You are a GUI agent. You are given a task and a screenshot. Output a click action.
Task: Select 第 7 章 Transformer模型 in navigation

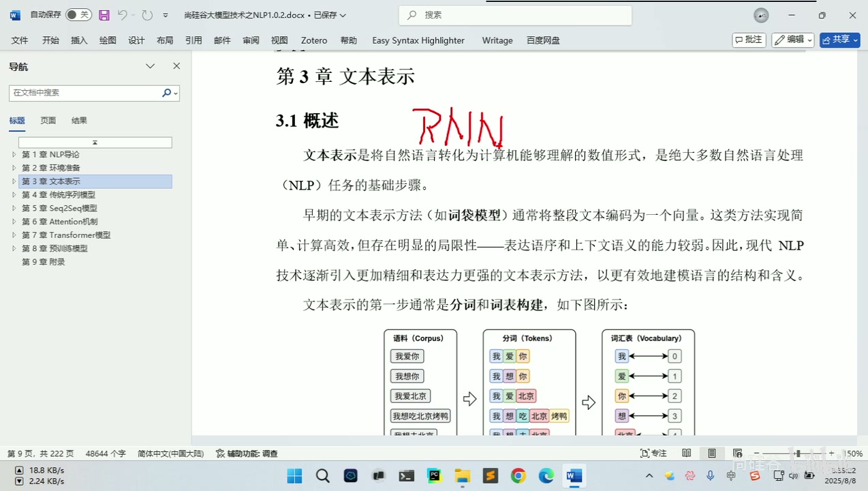tap(65, 235)
